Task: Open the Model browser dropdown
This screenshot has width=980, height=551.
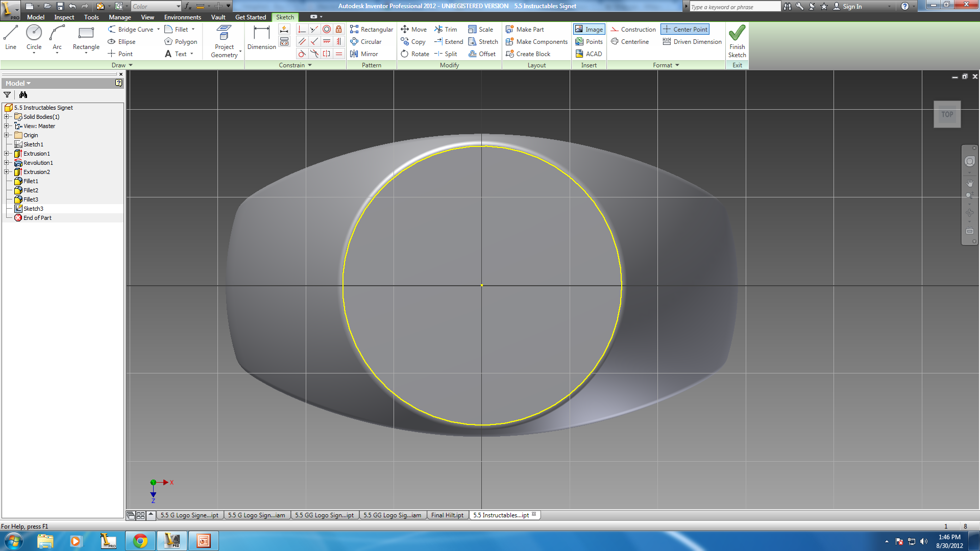Action: pos(18,83)
